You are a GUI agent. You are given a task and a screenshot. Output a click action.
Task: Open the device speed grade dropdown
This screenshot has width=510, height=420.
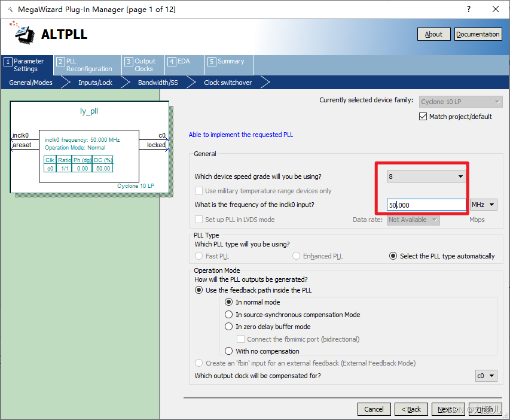click(426, 176)
